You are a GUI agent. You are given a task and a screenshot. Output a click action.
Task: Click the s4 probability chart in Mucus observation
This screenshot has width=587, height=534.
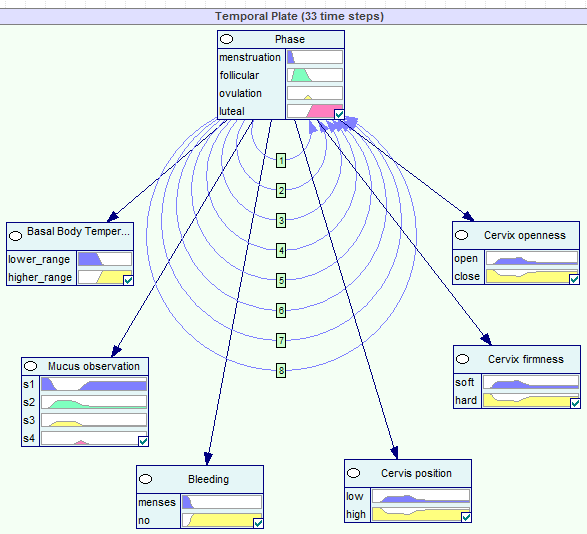click(94, 438)
